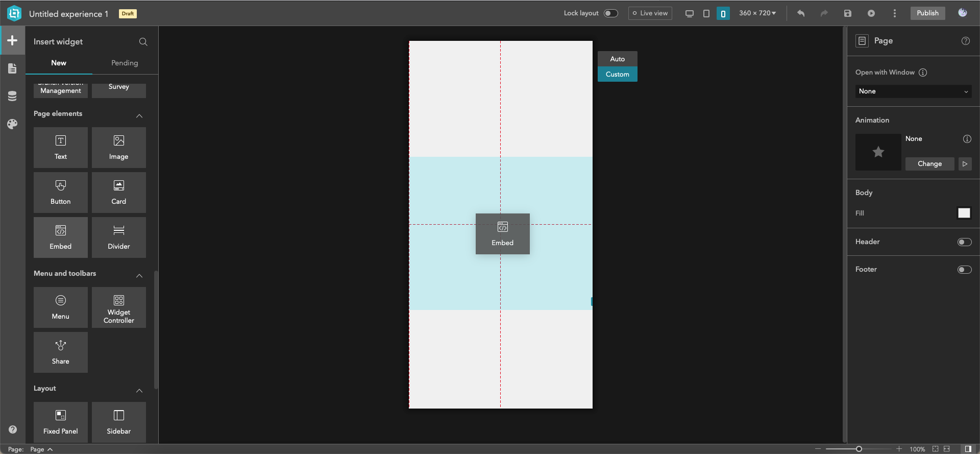
Task: Click the Change animation button
Action: [930, 164]
